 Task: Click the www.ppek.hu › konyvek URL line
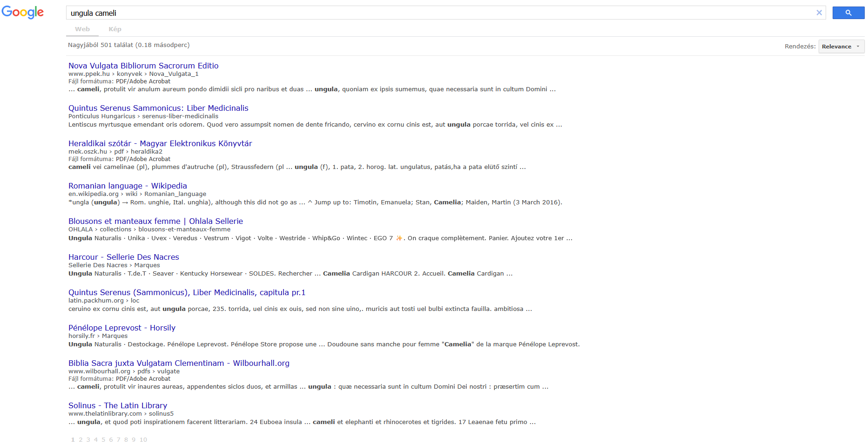134,74
